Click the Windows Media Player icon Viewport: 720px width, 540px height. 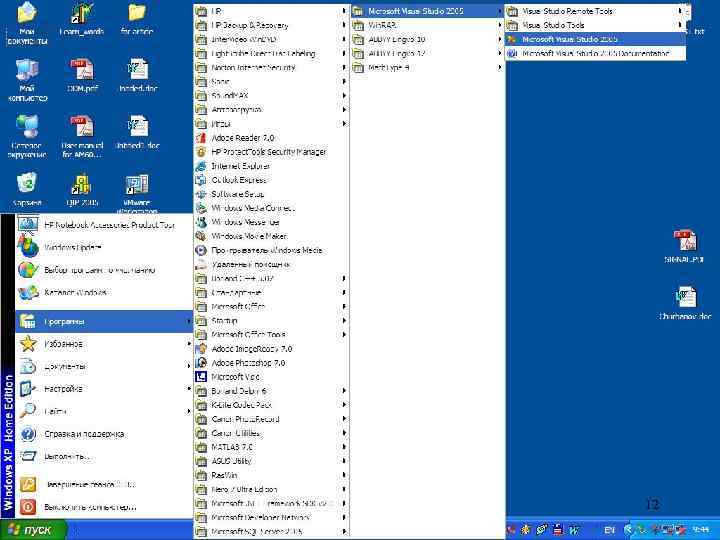[201, 250]
